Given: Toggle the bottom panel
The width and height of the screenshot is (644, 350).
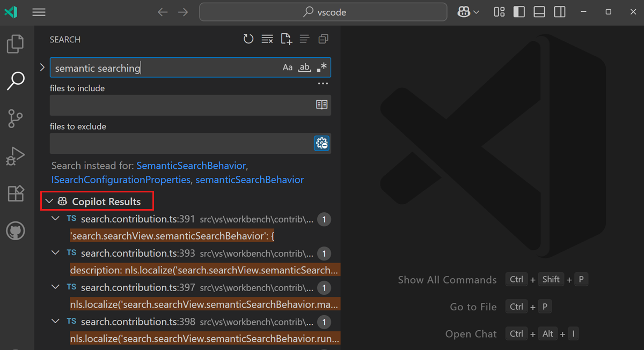Looking at the screenshot, I should click(x=539, y=12).
